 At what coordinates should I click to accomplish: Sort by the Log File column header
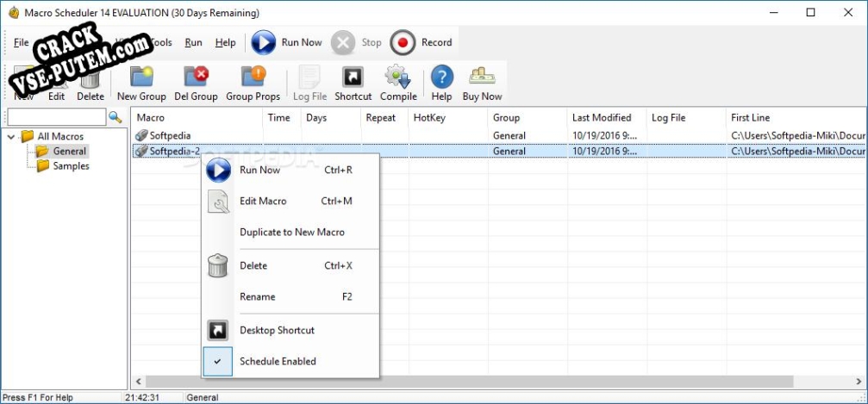pyautogui.click(x=686, y=118)
